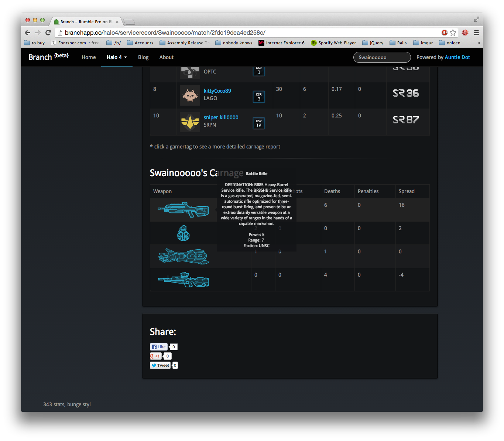Click the Adblock Plus icon in address bar
504x441 pixels.
click(x=445, y=33)
